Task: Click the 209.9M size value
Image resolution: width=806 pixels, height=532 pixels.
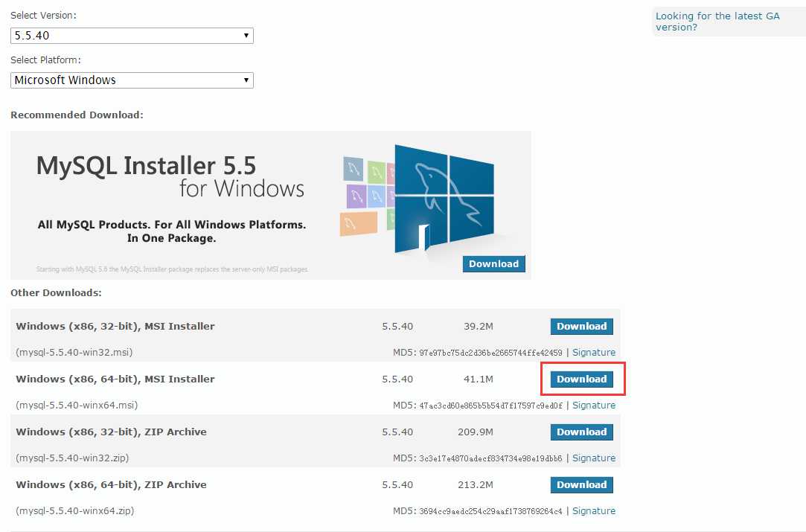Action: pos(476,432)
